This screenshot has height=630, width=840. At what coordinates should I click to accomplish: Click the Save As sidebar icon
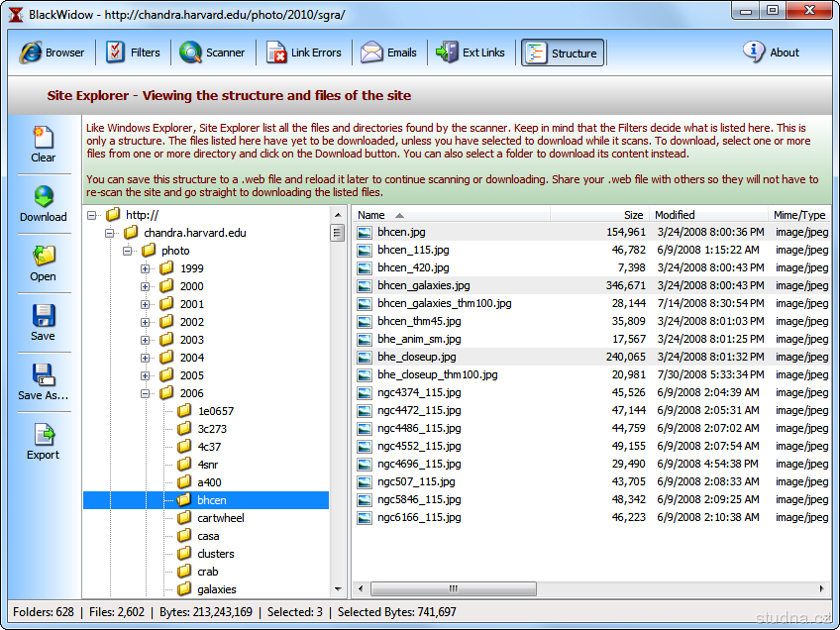(44, 382)
